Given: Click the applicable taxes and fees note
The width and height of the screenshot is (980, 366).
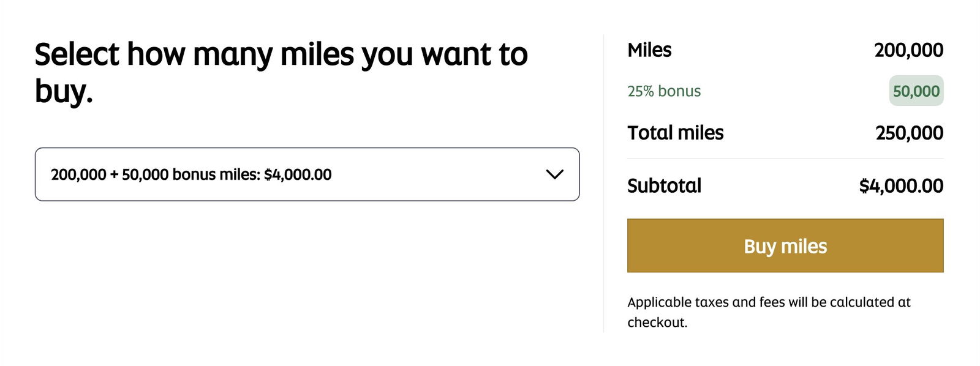Looking at the screenshot, I should click(769, 302).
